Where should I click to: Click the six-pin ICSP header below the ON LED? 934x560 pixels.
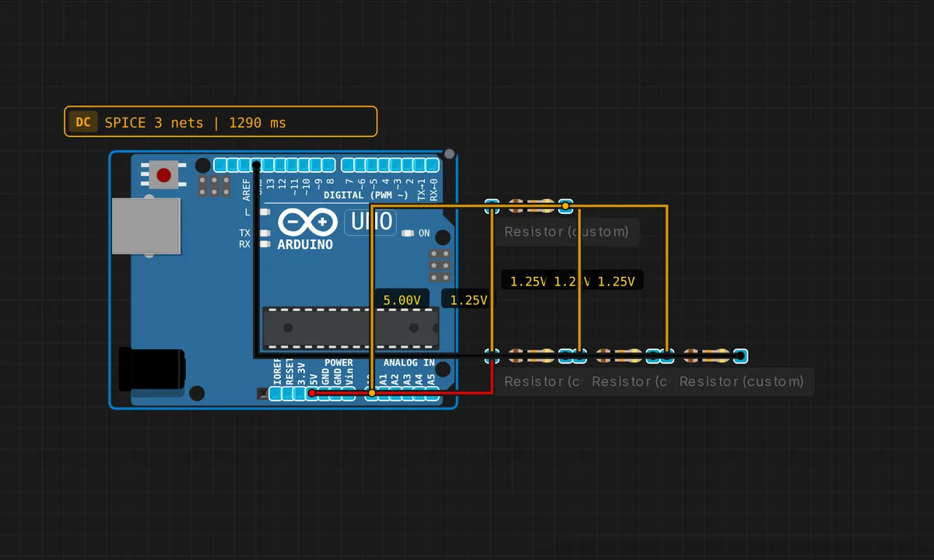440,266
